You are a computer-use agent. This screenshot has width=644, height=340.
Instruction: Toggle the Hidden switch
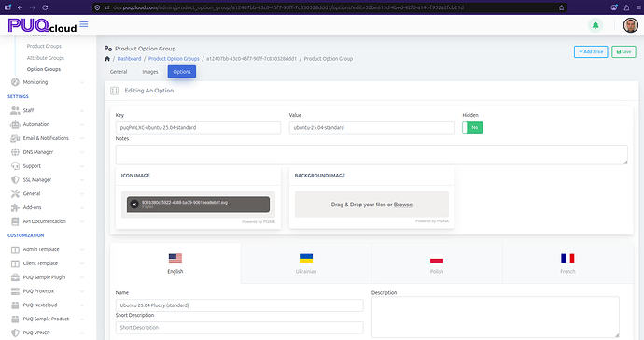click(x=472, y=127)
